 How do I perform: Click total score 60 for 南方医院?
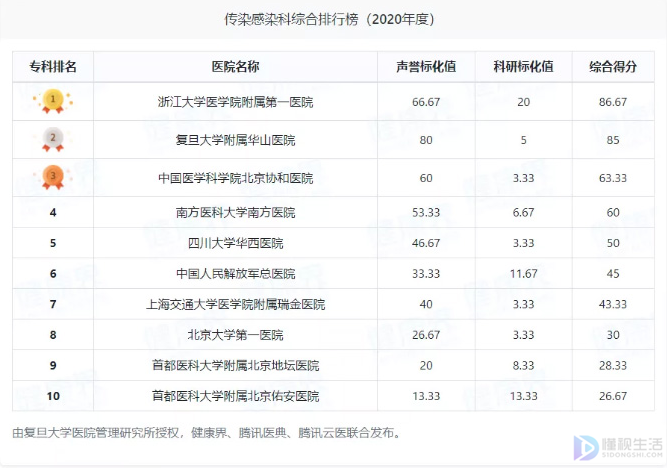click(x=613, y=212)
